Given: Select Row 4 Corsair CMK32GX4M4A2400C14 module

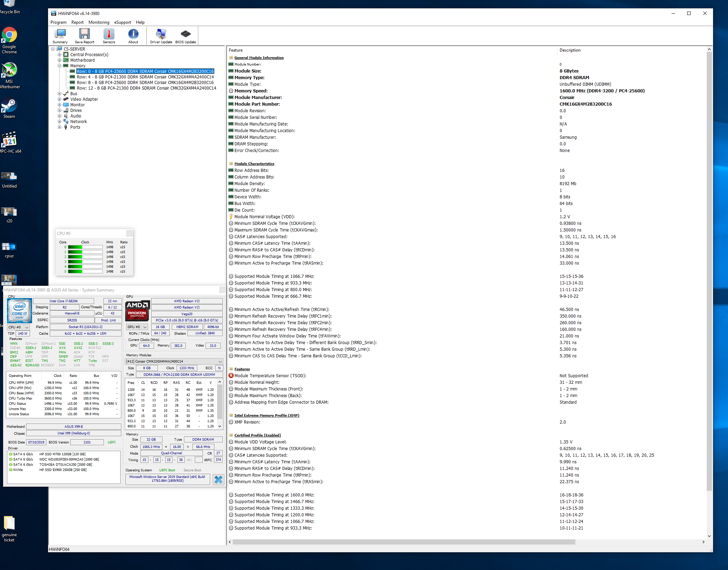Looking at the screenshot, I should [145, 77].
